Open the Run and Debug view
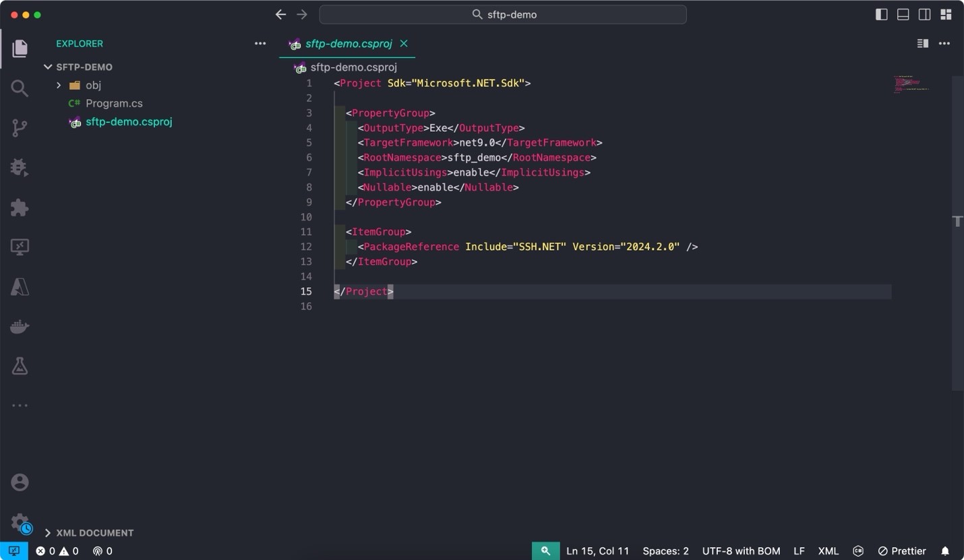The image size is (964, 560). click(20, 167)
